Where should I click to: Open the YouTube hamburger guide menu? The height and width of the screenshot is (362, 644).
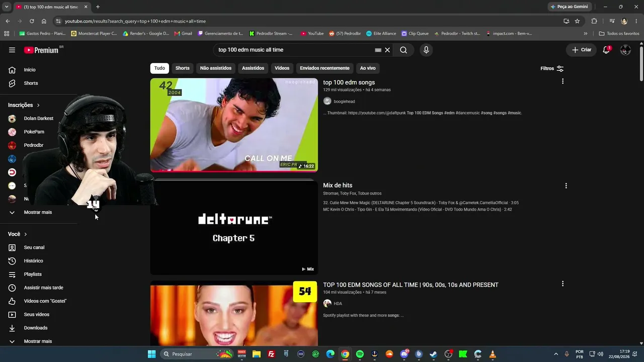pyautogui.click(x=12, y=50)
